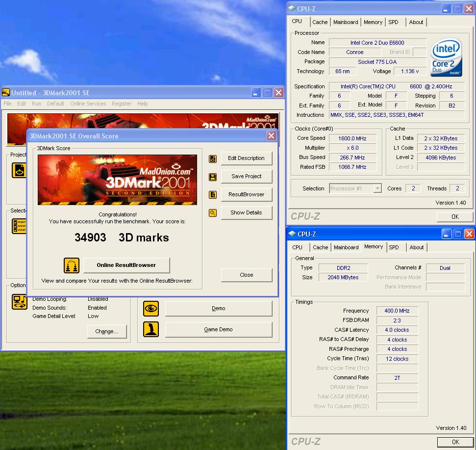Switch to SPD tab in top CPU-Z

click(x=393, y=22)
